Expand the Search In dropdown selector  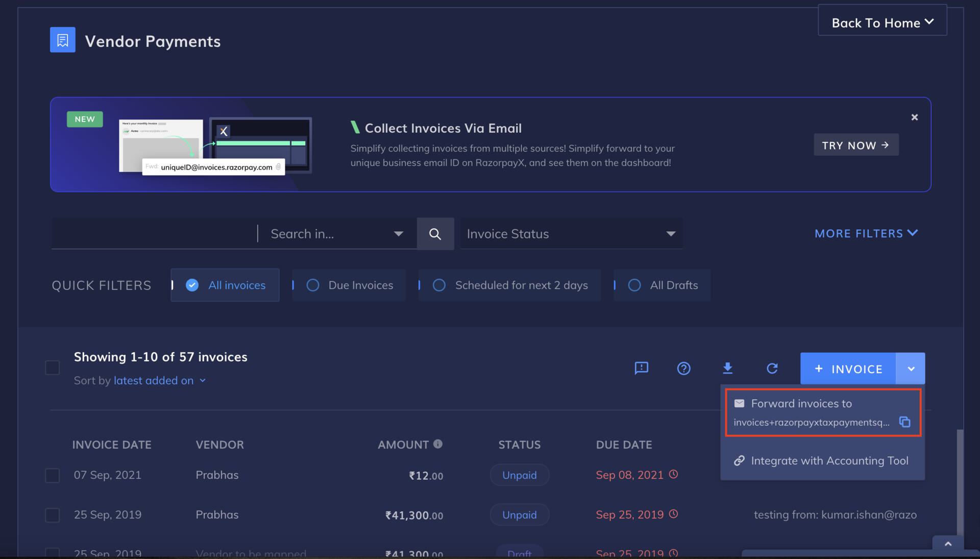[x=398, y=233]
